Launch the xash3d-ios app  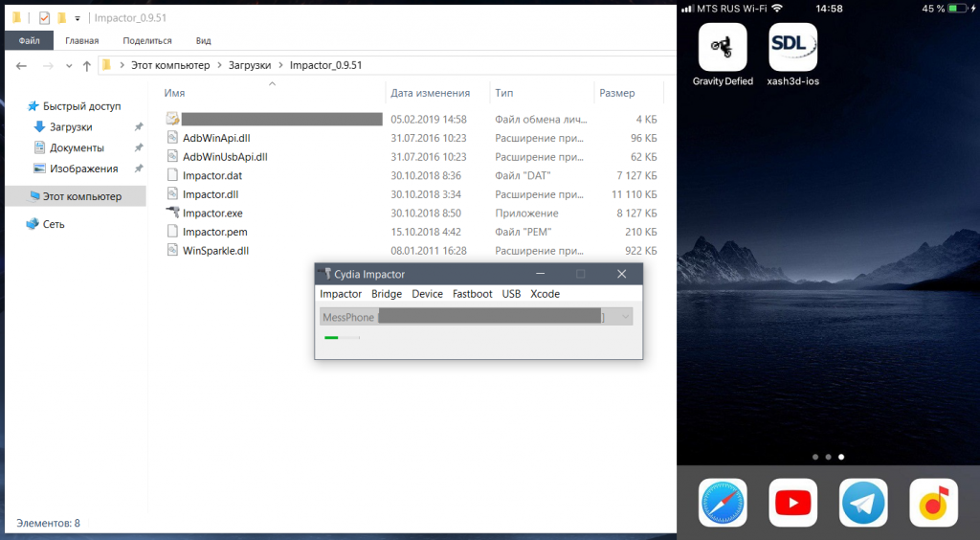point(792,48)
